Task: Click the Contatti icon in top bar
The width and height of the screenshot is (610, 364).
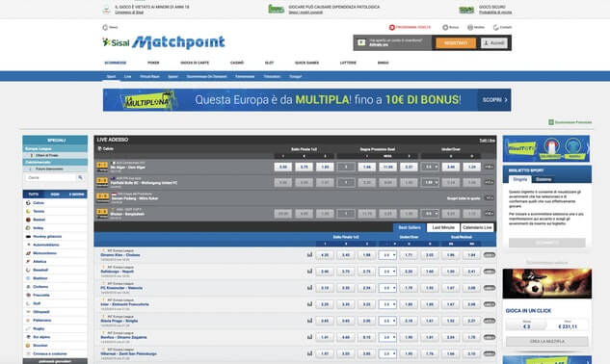Action: pos(495,27)
